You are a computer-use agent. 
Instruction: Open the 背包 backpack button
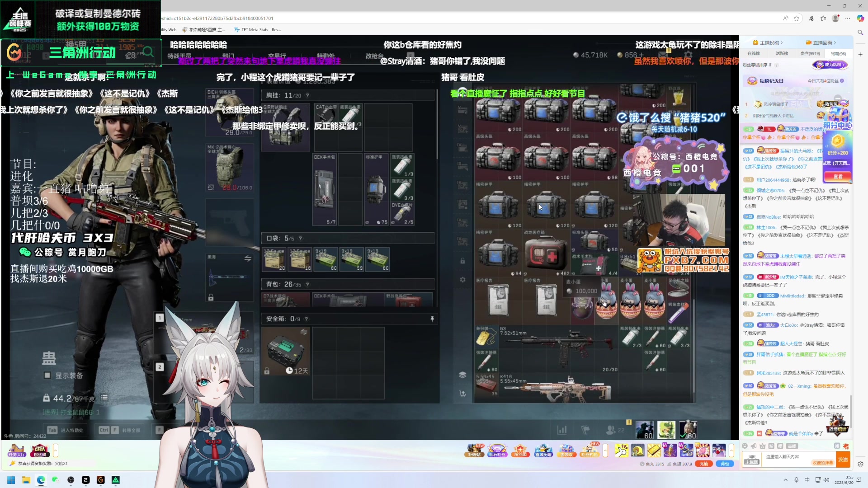[725, 464]
